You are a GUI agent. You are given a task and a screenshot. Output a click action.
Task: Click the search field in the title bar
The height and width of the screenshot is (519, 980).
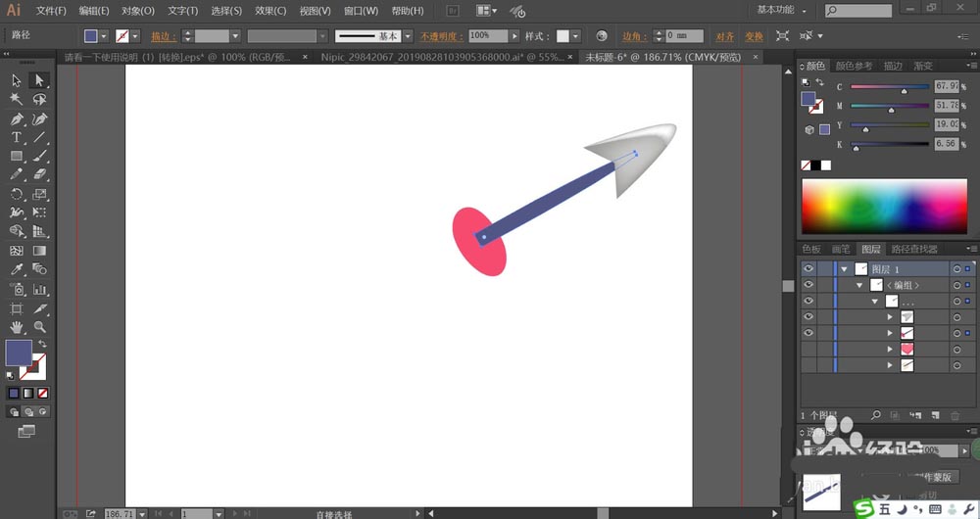pos(858,11)
